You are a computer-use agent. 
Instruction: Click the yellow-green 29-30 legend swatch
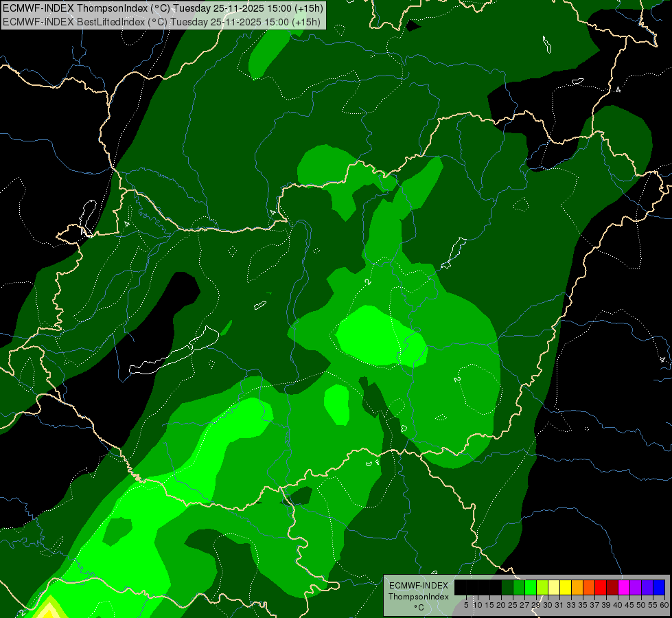tap(542, 587)
